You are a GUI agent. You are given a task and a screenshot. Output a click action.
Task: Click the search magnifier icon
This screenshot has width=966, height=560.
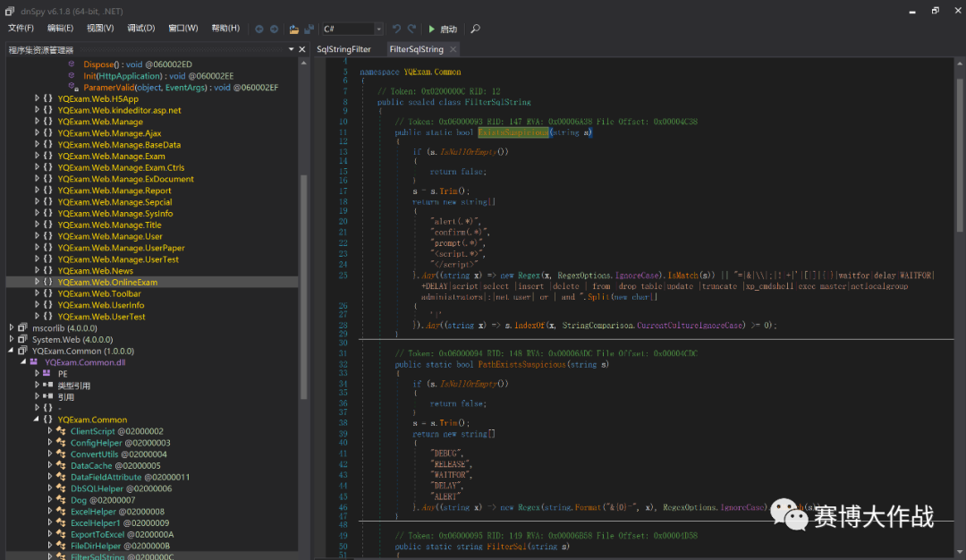coord(475,29)
